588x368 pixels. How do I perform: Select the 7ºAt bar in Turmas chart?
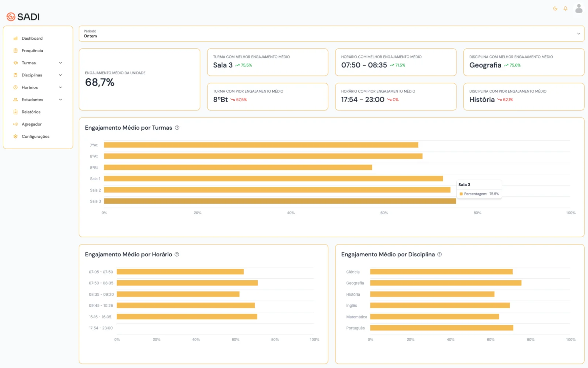pyautogui.click(x=261, y=145)
